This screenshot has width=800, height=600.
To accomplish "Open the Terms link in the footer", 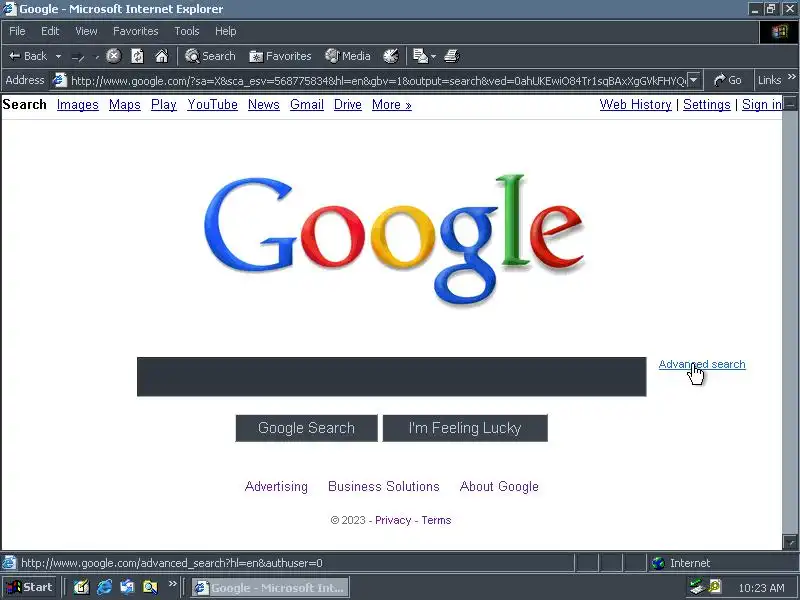I will (x=436, y=520).
